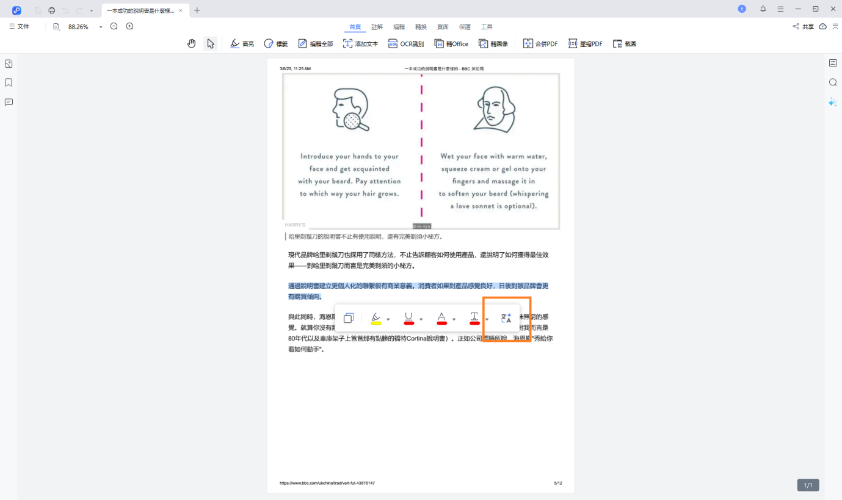Viewport: 842px width, 500px height.
Task: Expand text color dropdown arrow
Action: coord(454,319)
